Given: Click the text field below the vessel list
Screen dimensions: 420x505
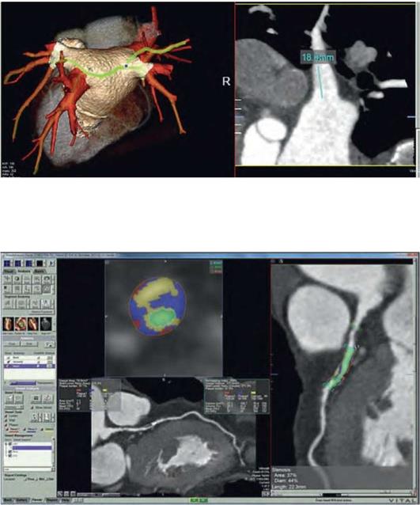Looking at the screenshot, I should [27, 469].
